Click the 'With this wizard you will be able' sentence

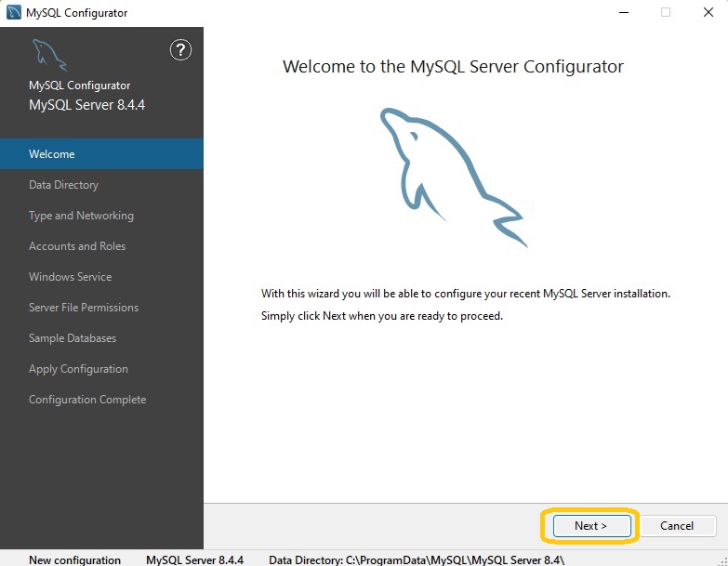tap(466, 294)
